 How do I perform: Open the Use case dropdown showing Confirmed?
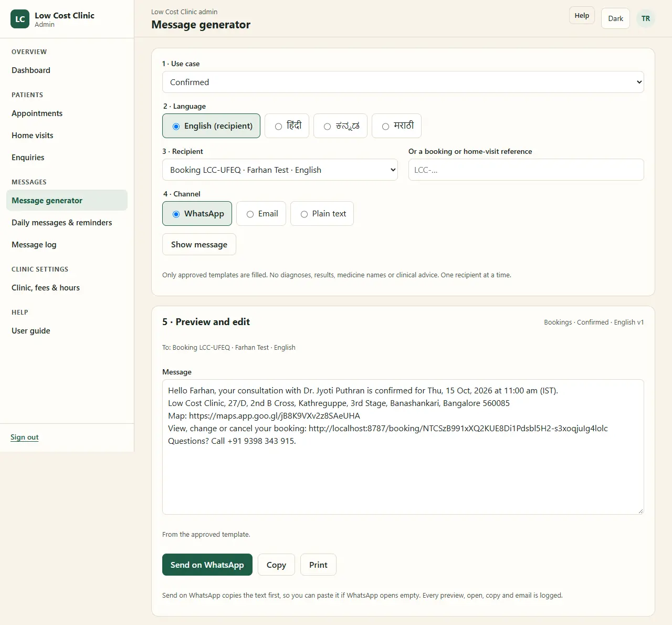tap(403, 82)
